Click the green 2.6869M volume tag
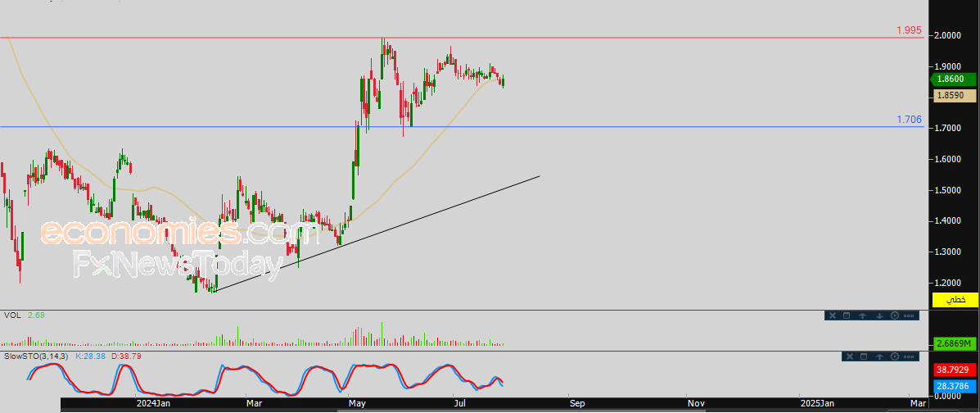Viewport: 980px width, 413px height. click(x=955, y=343)
